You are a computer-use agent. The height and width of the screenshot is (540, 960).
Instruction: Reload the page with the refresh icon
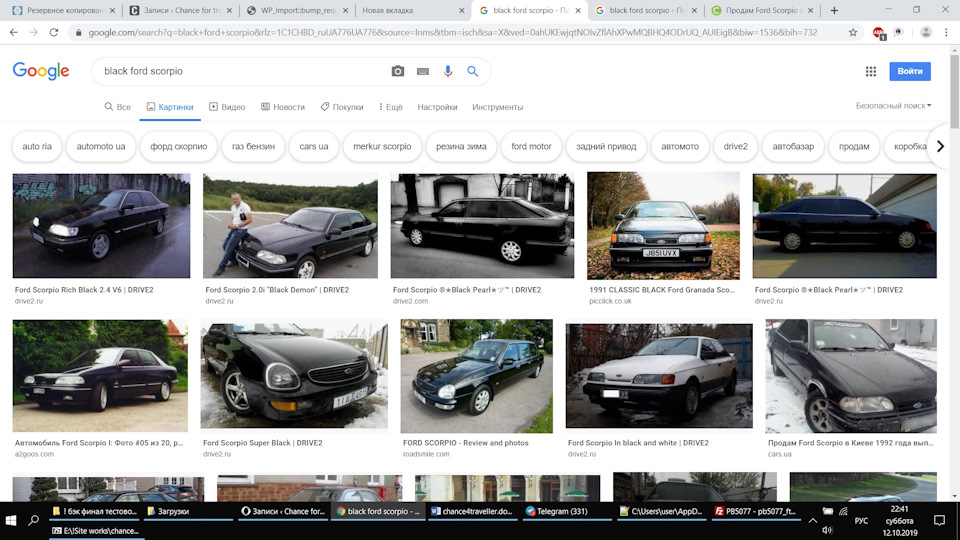pyautogui.click(x=54, y=32)
